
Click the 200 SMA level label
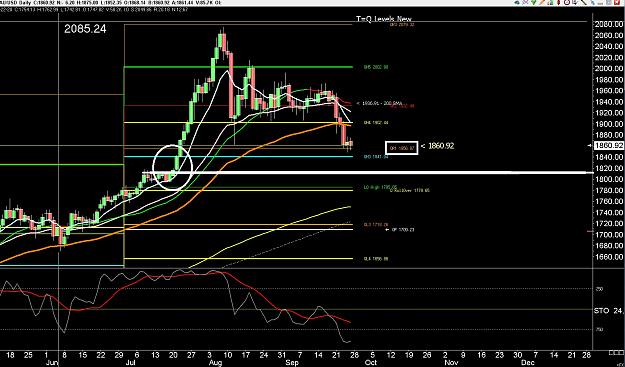pos(379,103)
